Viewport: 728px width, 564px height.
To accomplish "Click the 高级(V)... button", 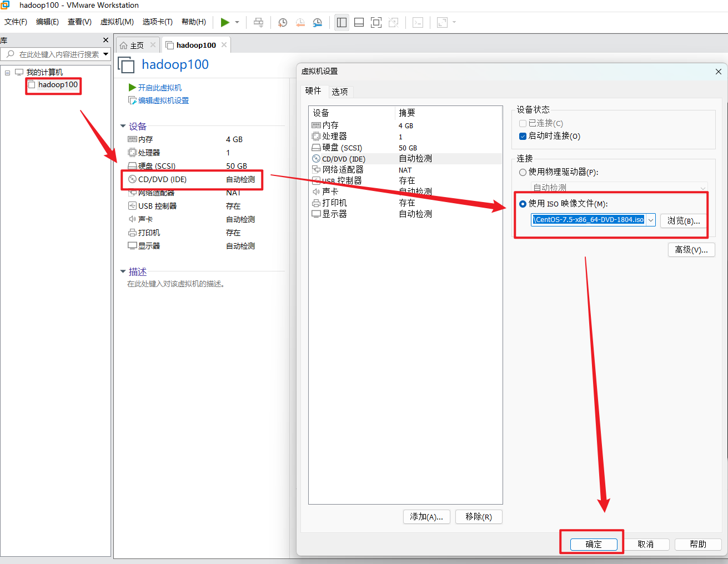I will click(691, 250).
